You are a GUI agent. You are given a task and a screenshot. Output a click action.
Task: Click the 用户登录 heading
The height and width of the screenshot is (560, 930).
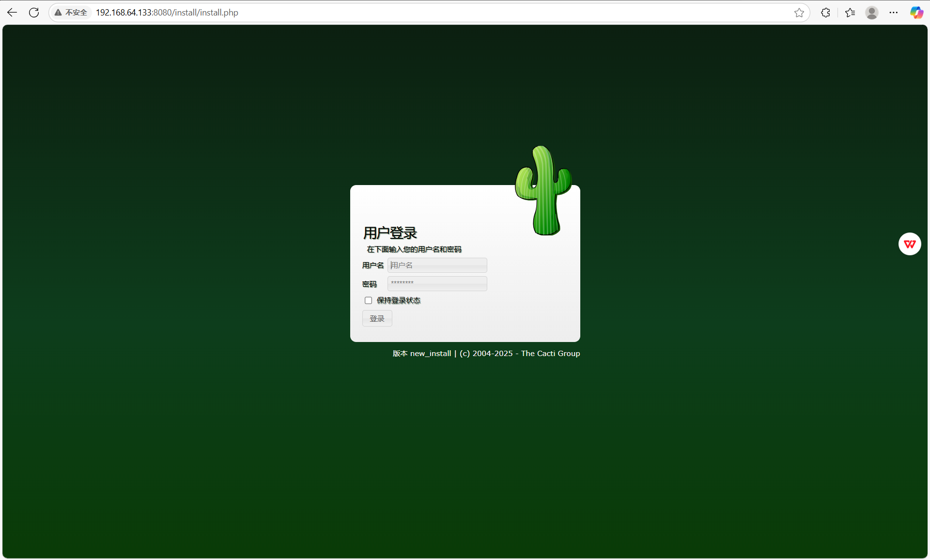(x=390, y=233)
